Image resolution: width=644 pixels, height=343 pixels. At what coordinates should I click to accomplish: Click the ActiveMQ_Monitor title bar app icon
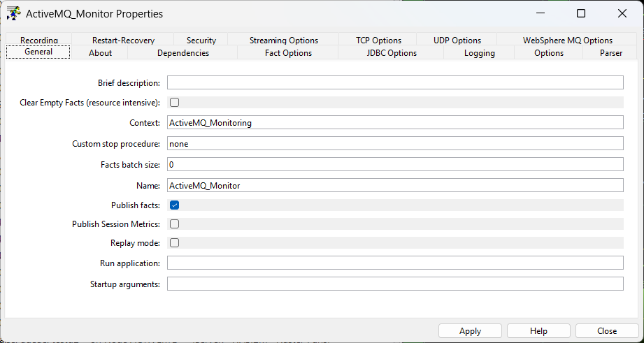pyautogui.click(x=13, y=13)
